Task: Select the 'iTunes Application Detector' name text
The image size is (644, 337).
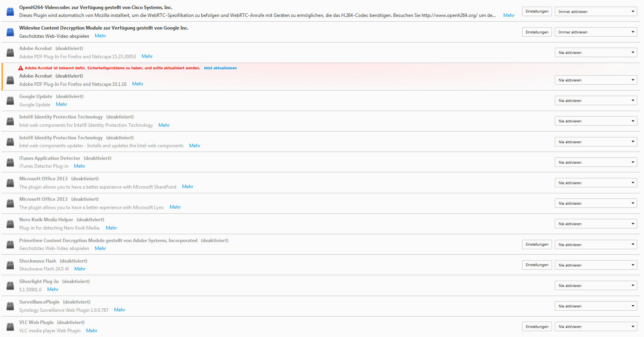Action: pyautogui.click(x=50, y=158)
